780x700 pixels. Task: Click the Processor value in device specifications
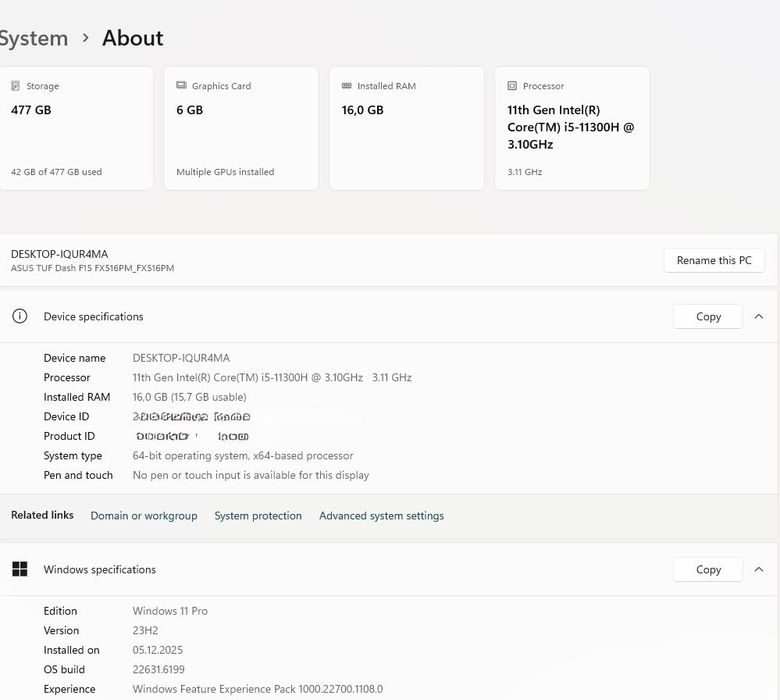(272, 378)
